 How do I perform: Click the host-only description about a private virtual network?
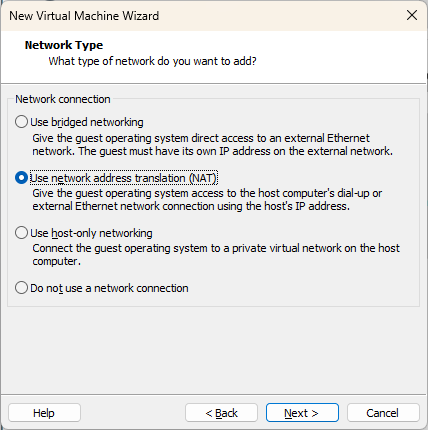point(216,255)
